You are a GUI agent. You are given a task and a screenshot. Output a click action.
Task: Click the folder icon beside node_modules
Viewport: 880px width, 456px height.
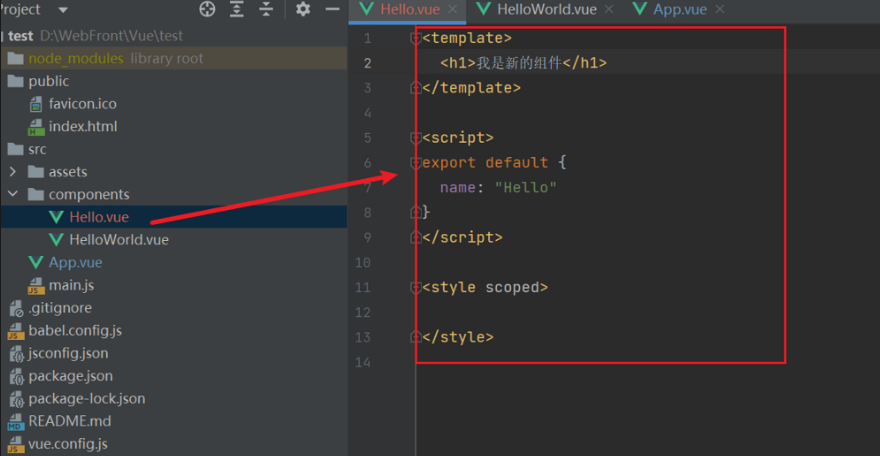coord(15,58)
